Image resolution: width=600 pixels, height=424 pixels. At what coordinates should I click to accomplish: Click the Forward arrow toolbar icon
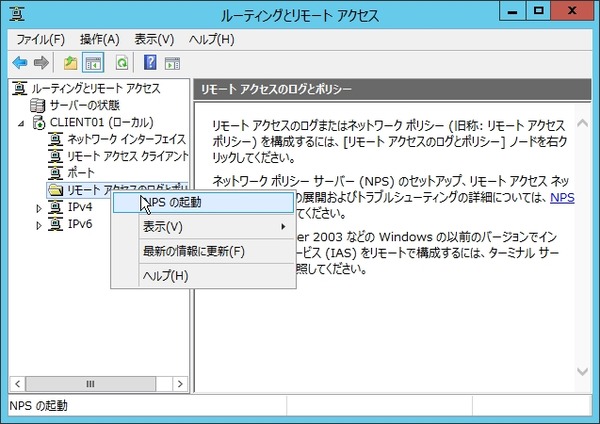pyautogui.click(x=41, y=63)
